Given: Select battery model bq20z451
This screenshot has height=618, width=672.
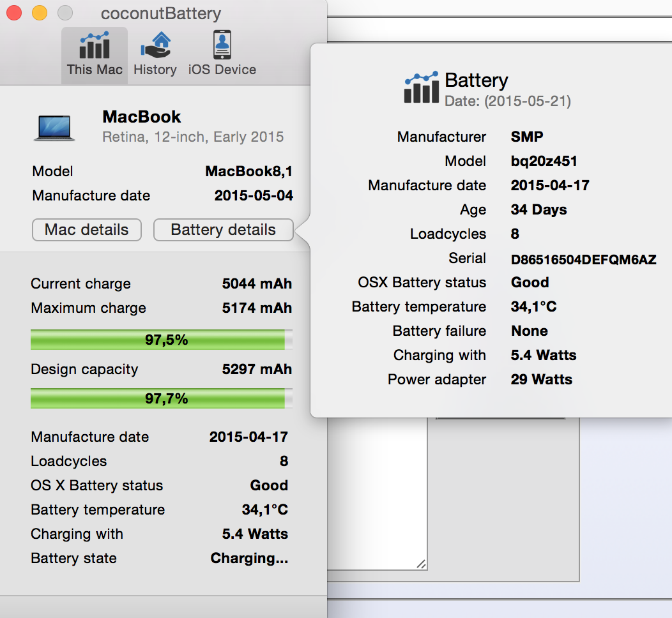Looking at the screenshot, I should tap(544, 161).
